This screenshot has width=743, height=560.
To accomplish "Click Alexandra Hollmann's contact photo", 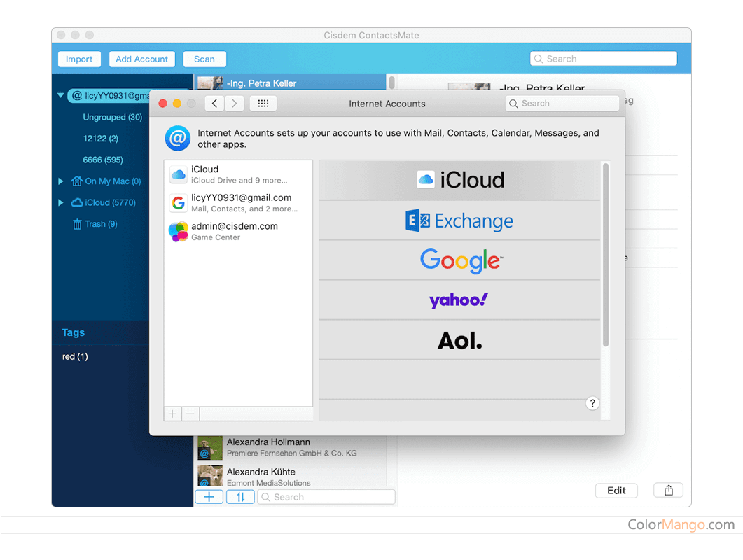I will (210, 448).
